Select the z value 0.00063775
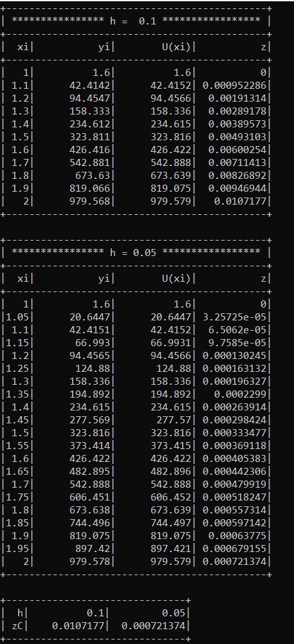 (237, 535)
